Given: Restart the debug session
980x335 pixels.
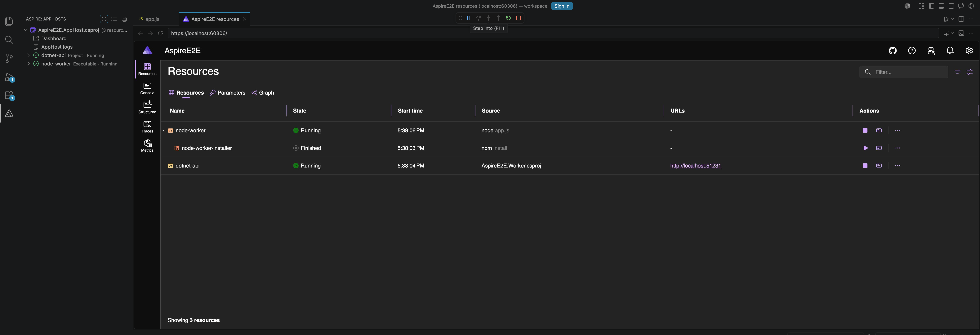Looking at the screenshot, I should coord(508,18).
